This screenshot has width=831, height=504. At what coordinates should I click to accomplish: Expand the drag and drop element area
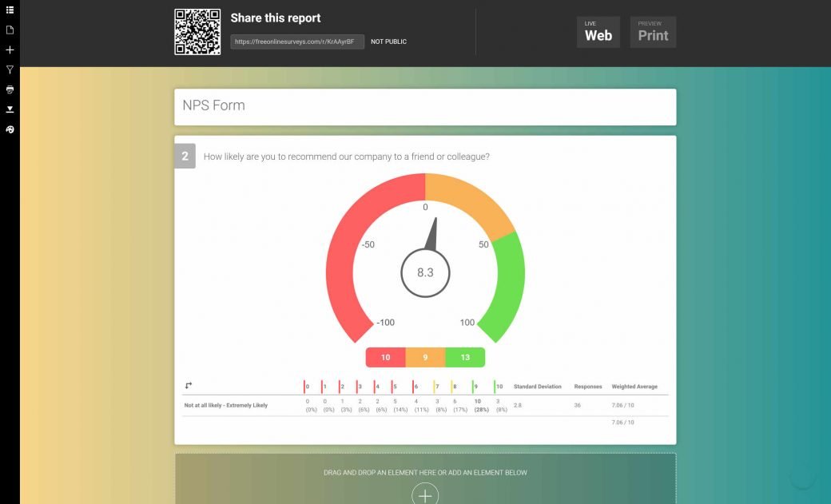[x=424, y=472]
